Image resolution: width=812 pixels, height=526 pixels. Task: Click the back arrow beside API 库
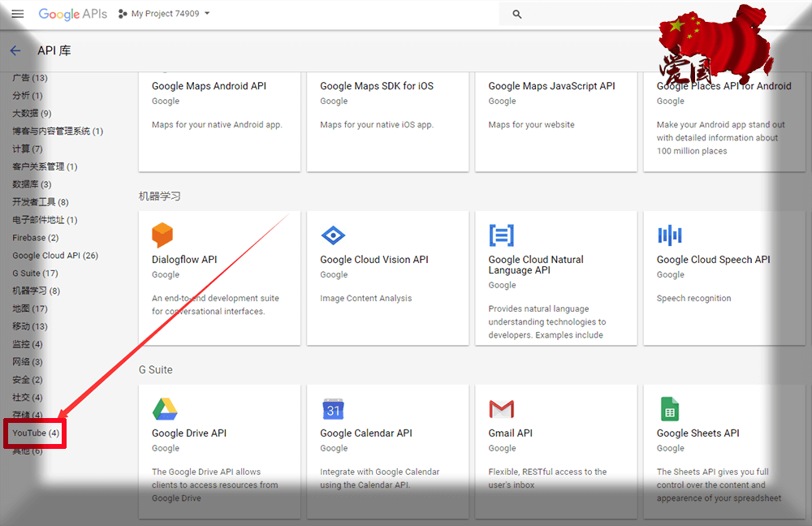click(x=15, y=50)
